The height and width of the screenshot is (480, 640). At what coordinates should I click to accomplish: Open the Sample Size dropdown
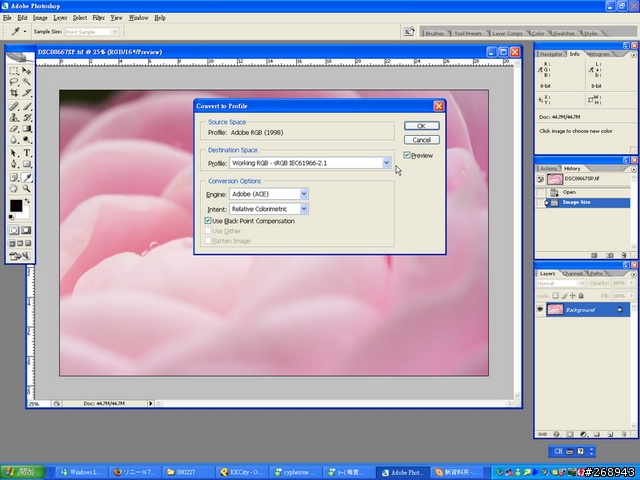coord(115,31)
